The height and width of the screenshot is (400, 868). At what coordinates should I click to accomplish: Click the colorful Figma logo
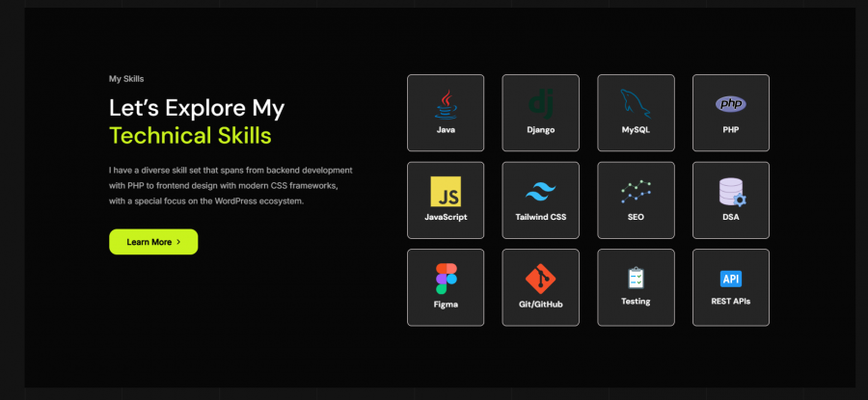pos(446,279)
